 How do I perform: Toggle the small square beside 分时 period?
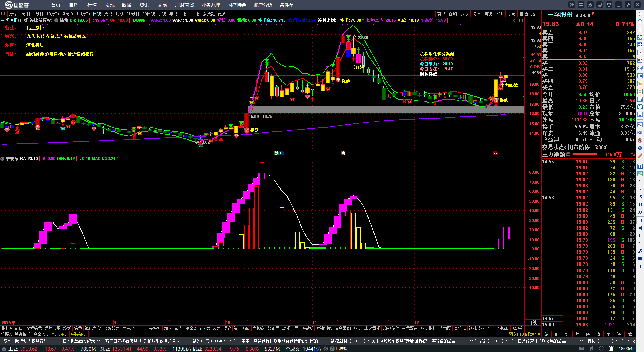[x=3, y=14]
